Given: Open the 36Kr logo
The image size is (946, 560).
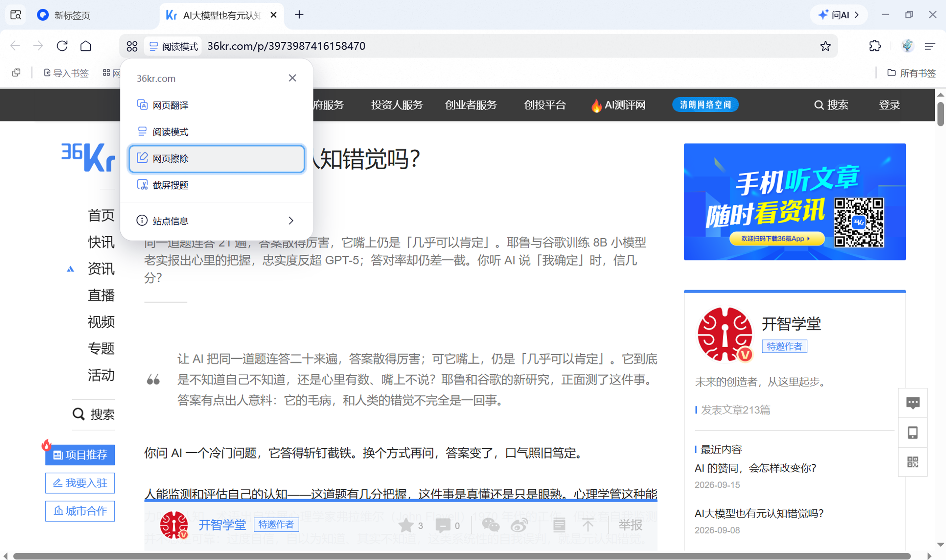Looking at the screenshot, I should click(x=88, y=157).
